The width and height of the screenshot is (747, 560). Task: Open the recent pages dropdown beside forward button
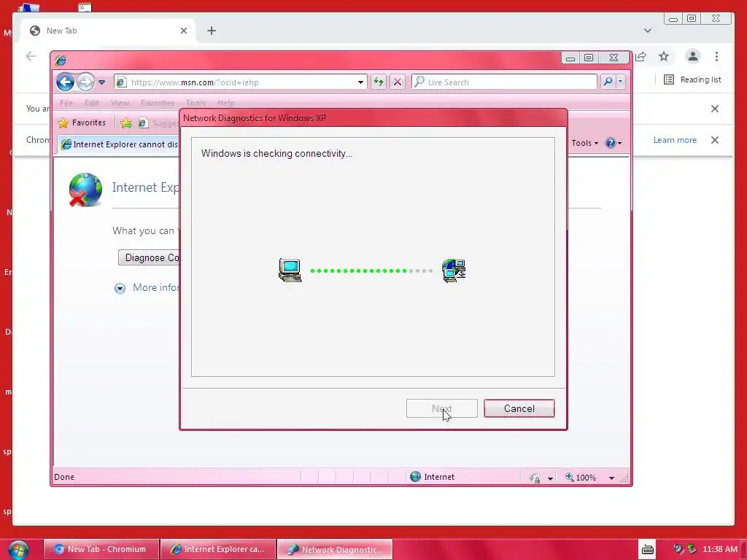point(101,82)
